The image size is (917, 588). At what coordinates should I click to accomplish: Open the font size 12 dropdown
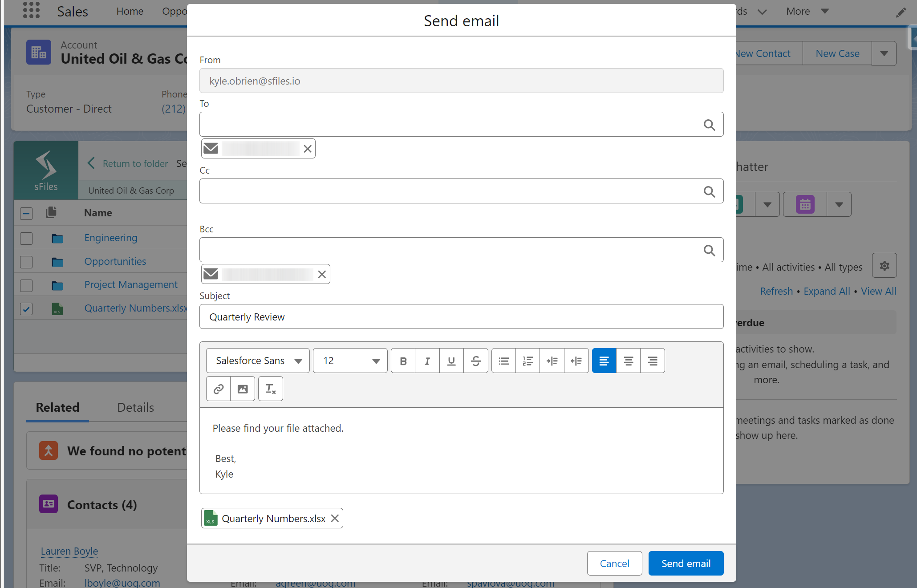350,361
